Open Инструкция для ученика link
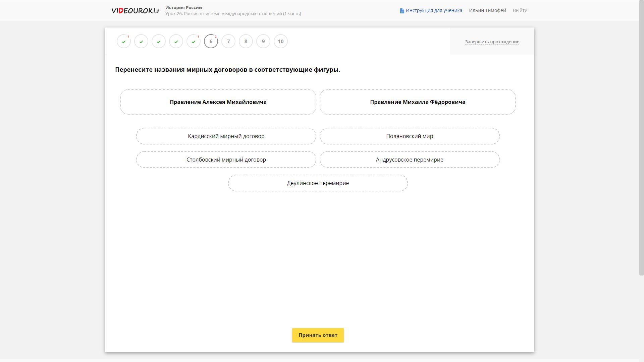Screen dimensions: 644x362 [434, 10]
